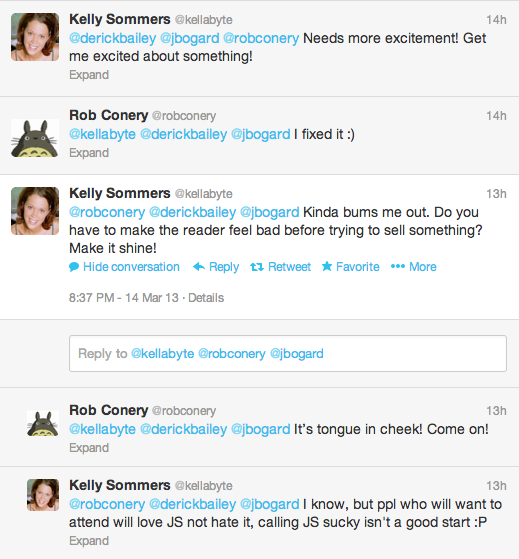
Task: Open the 8:37 PM - 14 Mar 13 timestamp
Action: tap(124, 298)
